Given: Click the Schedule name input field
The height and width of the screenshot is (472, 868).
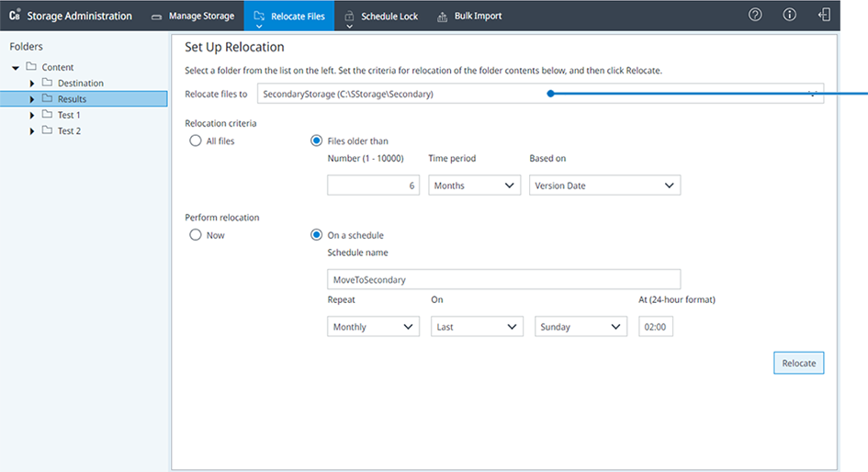Looking at the screenshot, I should click(503, 279).
